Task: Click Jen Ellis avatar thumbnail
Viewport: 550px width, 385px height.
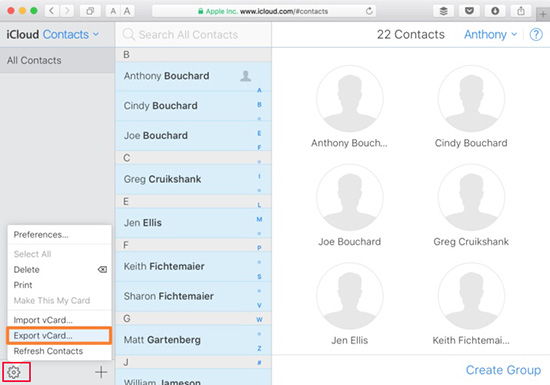Action: 349,296
